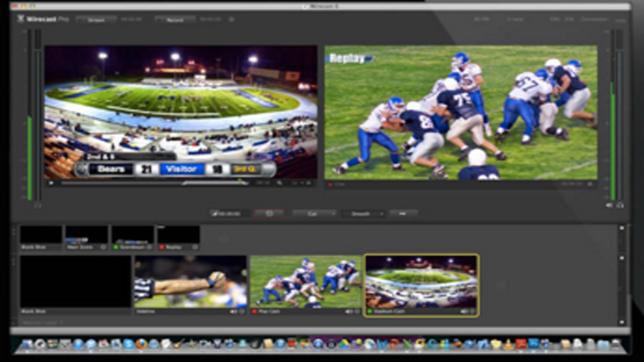Mute audio icon on Sideline shot
The width and height of the screenshot is (644, 362).
click(x=233, y=312)
